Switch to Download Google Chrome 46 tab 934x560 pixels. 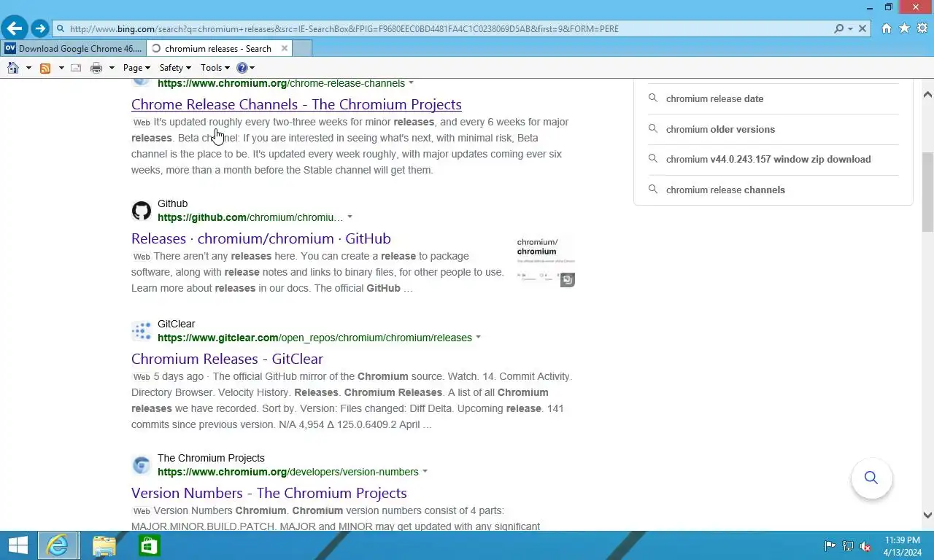pyautogui.click(x=73, y=49)
